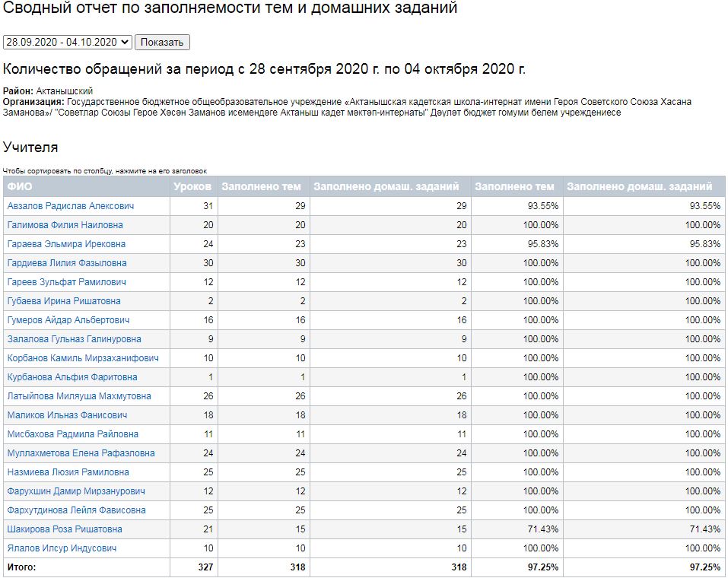The height and width of the screenshot is (578, 728).
Task: Click Муллахметова Елена Рафаэловна name
Action: (81, 453)
